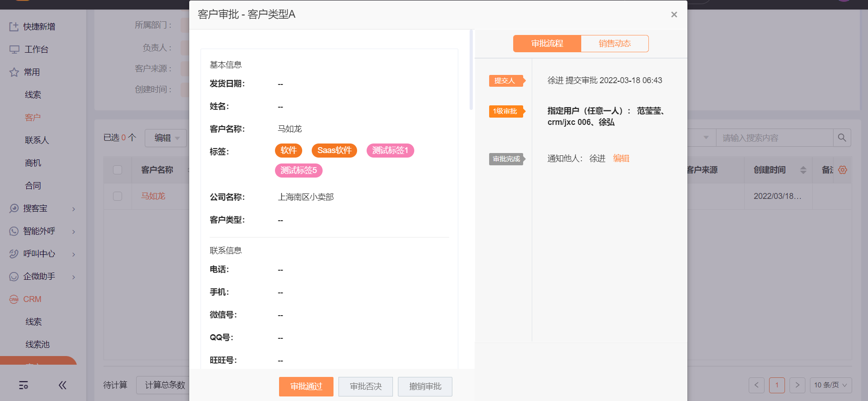Click the search magnifier icon
868x401 pixels.
(x=842, y=138)
